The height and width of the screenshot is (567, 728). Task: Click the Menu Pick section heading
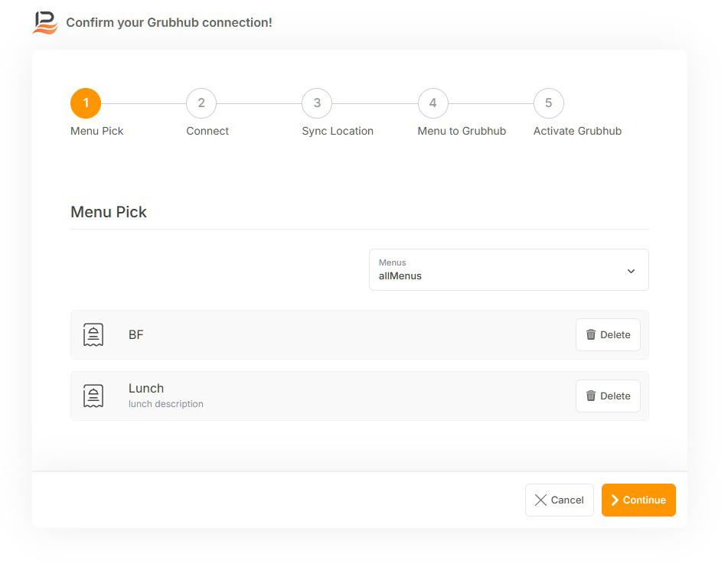tap(109, 212)
